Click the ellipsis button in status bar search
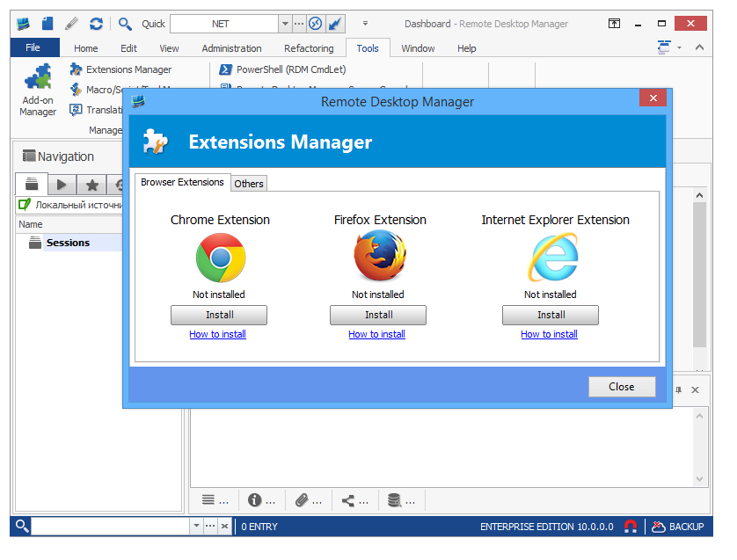 210,526
